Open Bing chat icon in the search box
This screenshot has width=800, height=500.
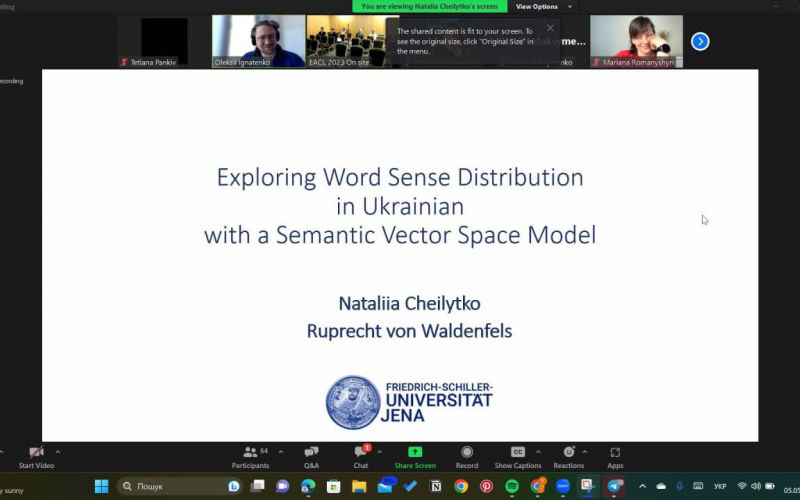[234, 486]
